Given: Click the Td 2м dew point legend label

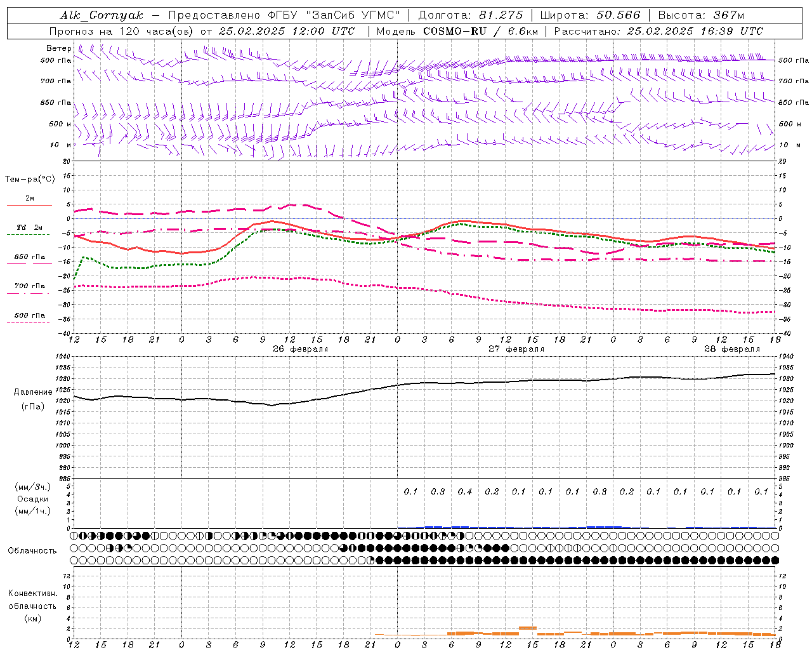Looking at the screenshot, I should tap(30, 227).
